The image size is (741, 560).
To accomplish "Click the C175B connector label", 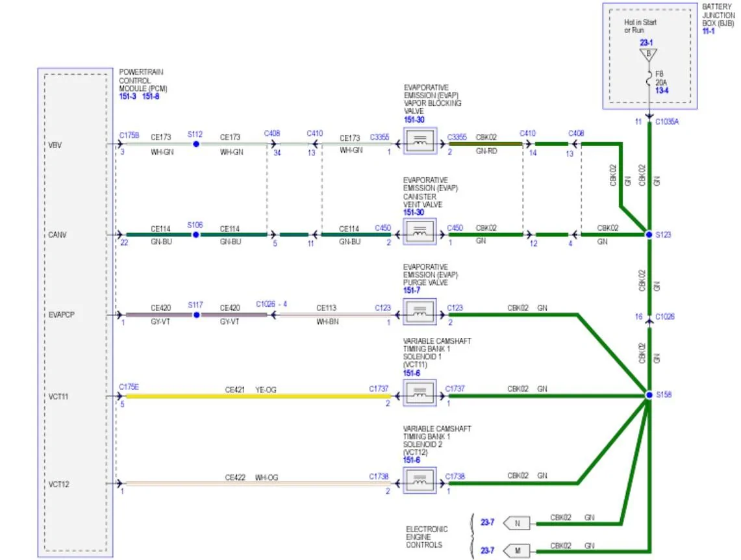I will (x=129, y=135).
